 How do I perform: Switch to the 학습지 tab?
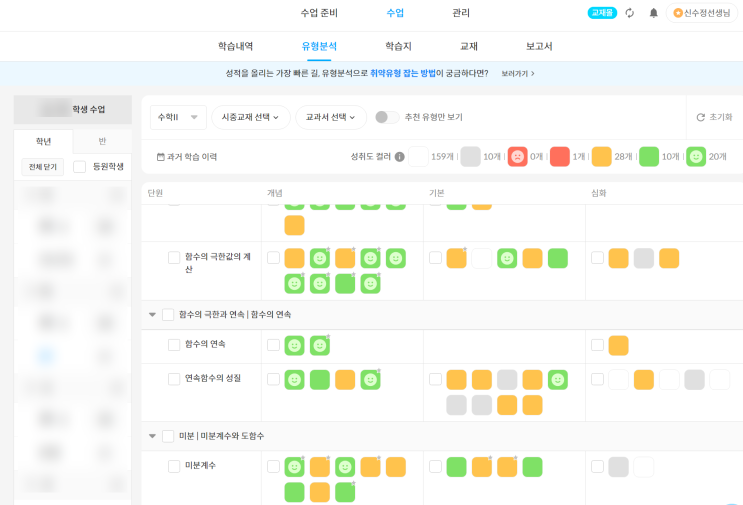click(x=398, y=46)
